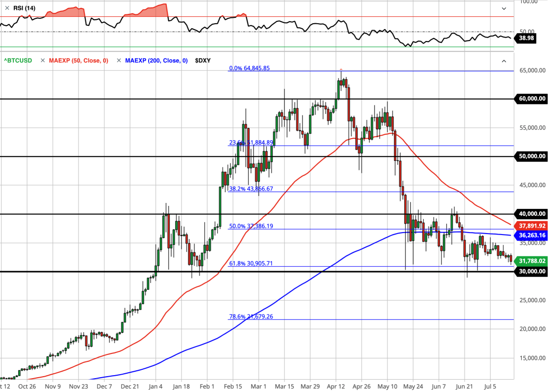The height and width of the screenshot is (392, 548).
Task: Click the Jan 4 date on the time axis
Action: pos(156,387)
